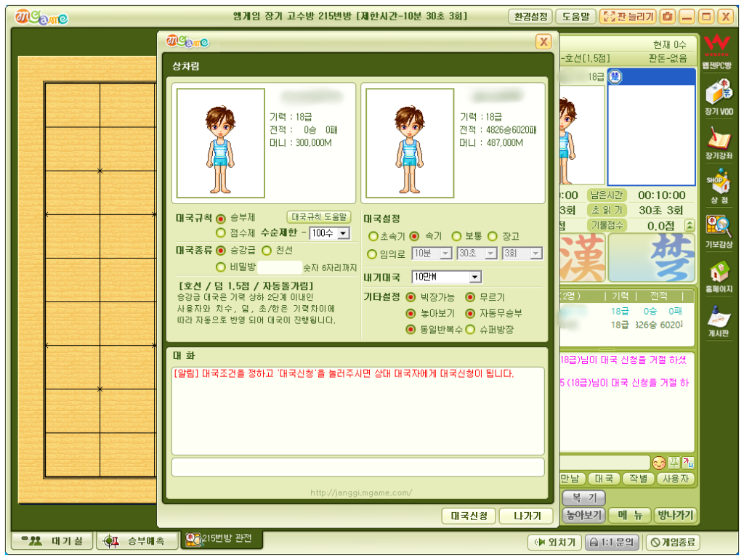Screen dimensions: 744x560
Task: Switch to the 215번방 관전 tab
Action: [222, 539]
